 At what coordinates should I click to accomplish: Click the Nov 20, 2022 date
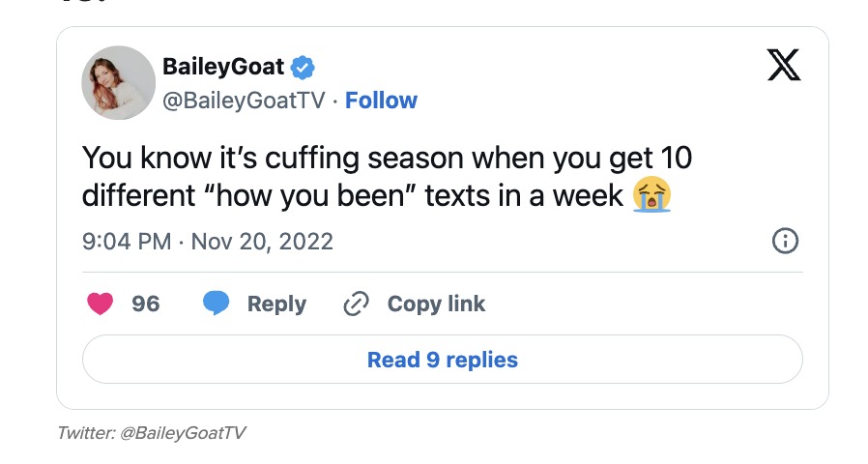tap(262, 241)
